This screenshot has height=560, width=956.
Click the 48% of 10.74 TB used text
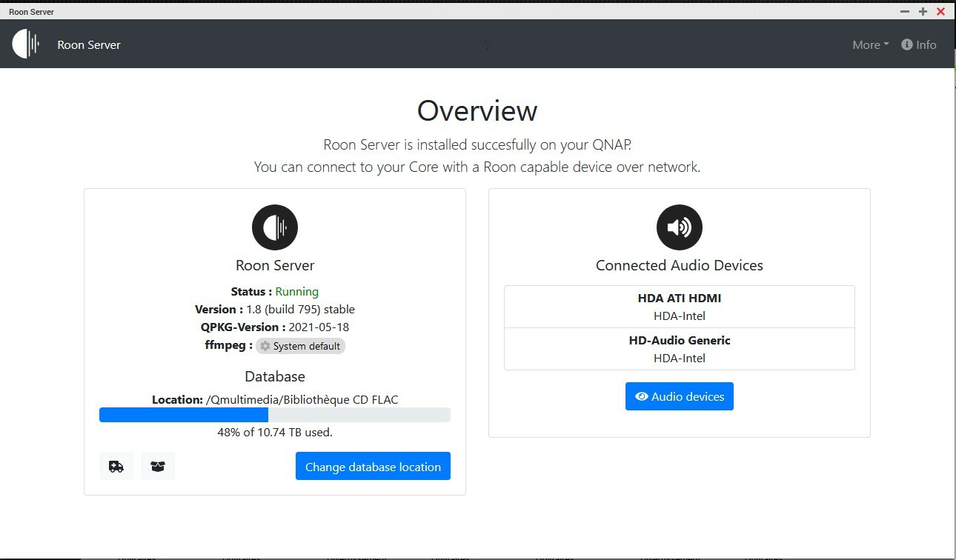click(x=275, y=432)
